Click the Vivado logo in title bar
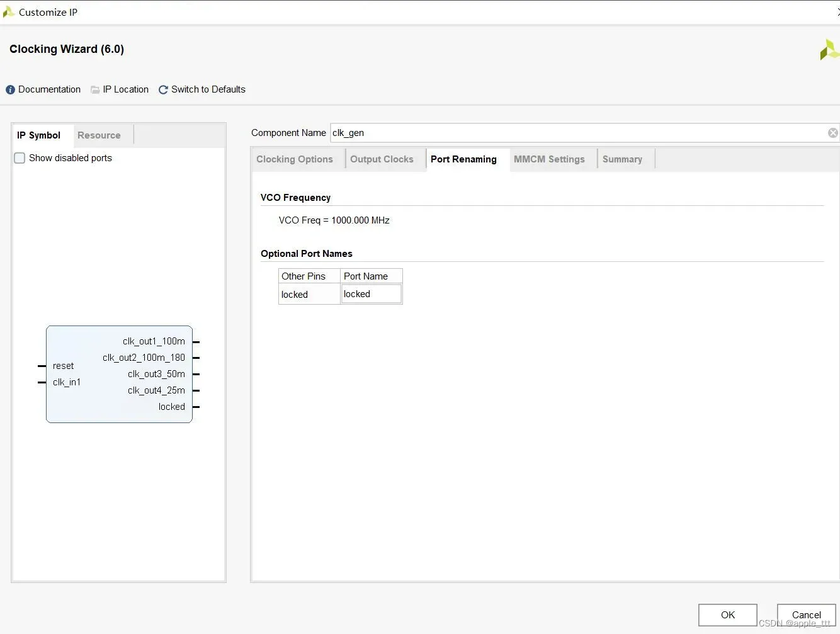Image resolution: width=840 pixels, height=634 pixels. [8, 12]
